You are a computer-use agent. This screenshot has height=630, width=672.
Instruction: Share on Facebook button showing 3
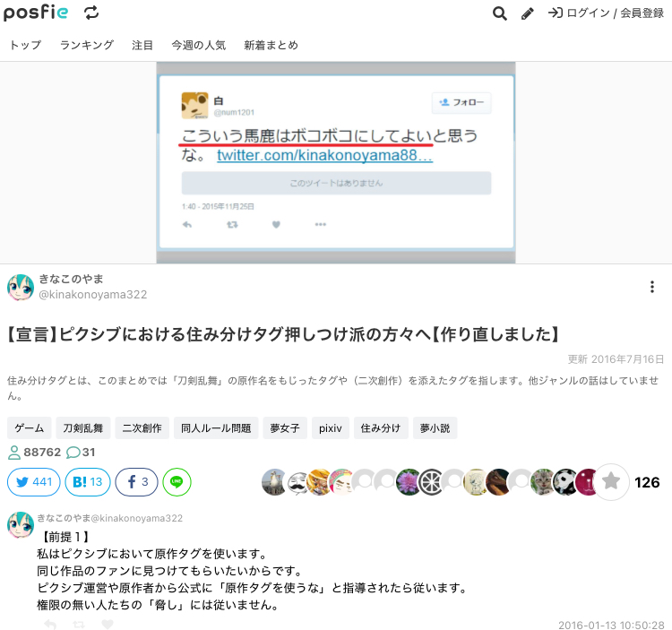[137, 482]
